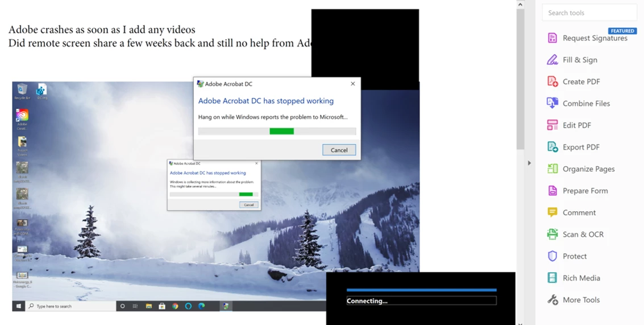Click the DC.reg file icon on desktop

(x=42, y=92)
